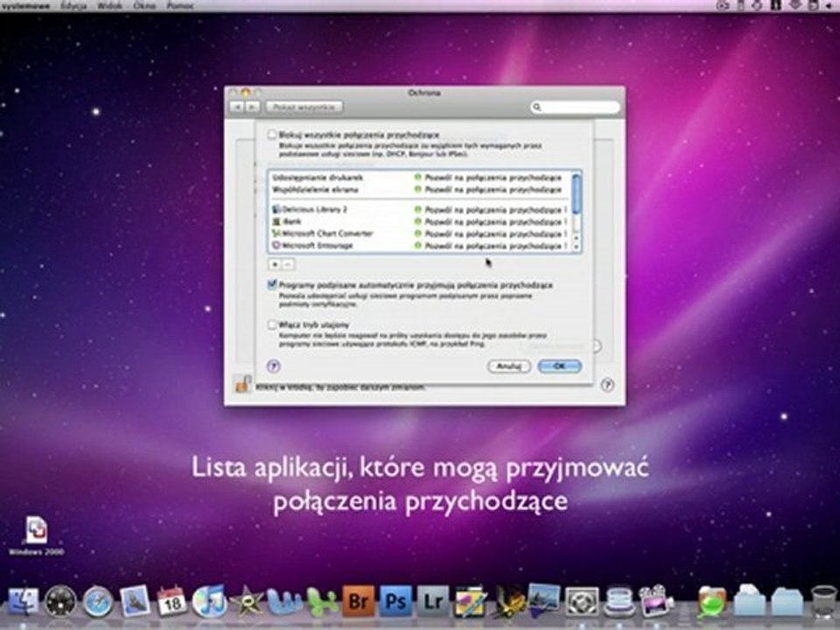Click the lock icon in Ochrona window
This screenshot has height=630, width=840.
(242, 383)
